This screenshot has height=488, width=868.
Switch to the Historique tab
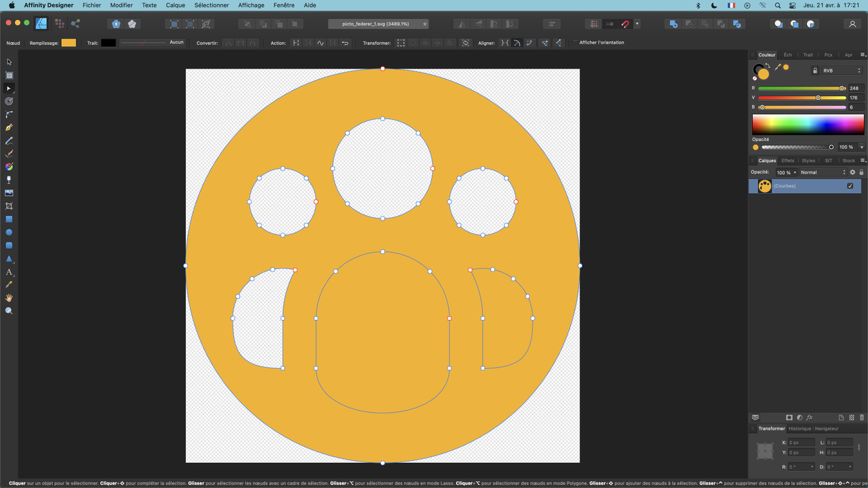click(800, 428)
